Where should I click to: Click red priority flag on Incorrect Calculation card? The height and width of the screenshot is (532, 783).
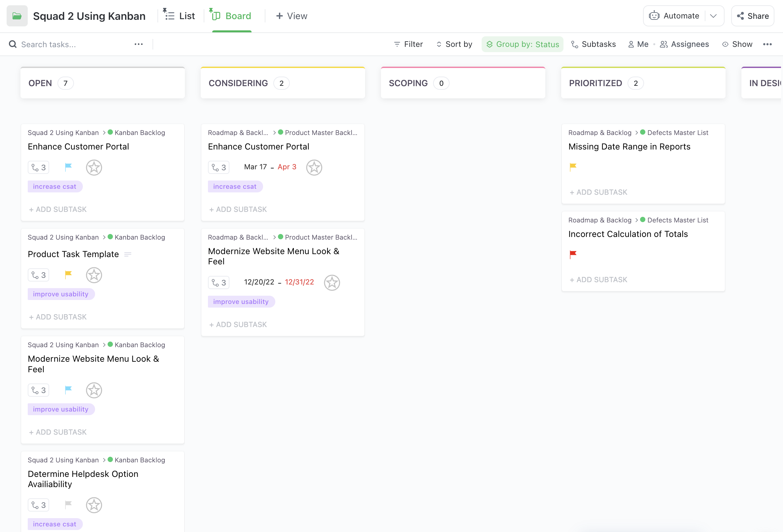click(573, 254)
